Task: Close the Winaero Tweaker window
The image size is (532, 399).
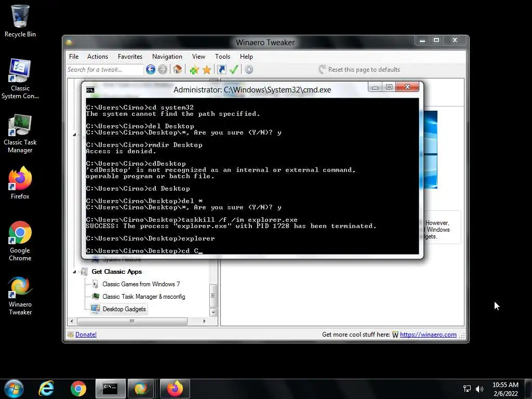Action: point(455,41)
